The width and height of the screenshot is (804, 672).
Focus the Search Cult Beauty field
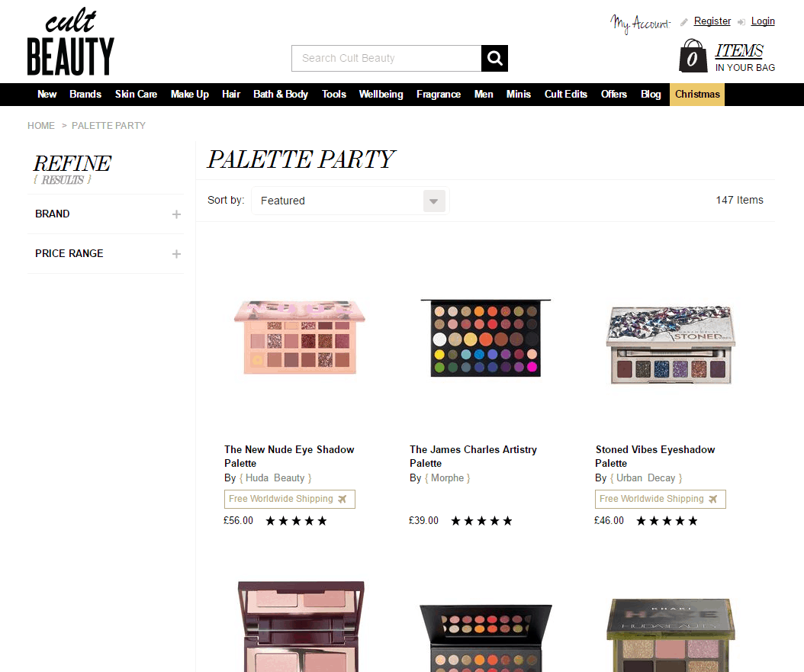point(387,59)
